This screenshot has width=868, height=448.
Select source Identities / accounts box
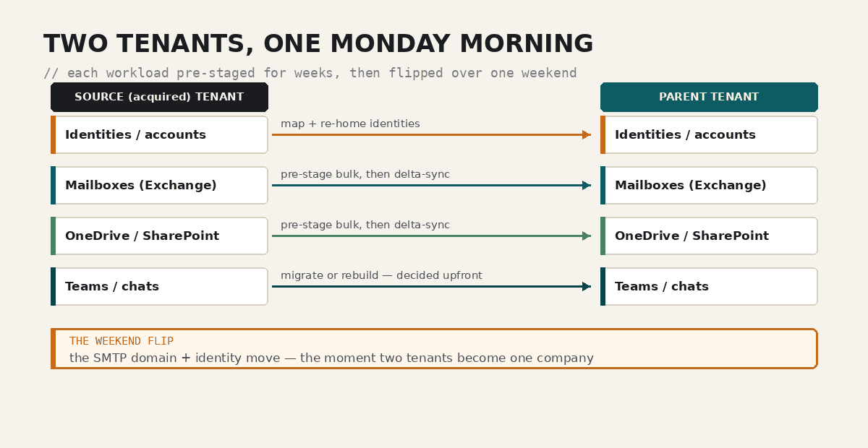pos(159,135)
